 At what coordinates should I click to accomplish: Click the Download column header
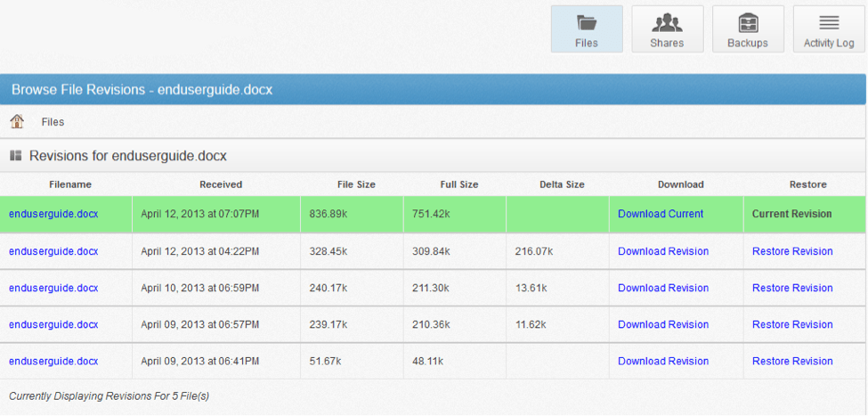pos(681,184)
